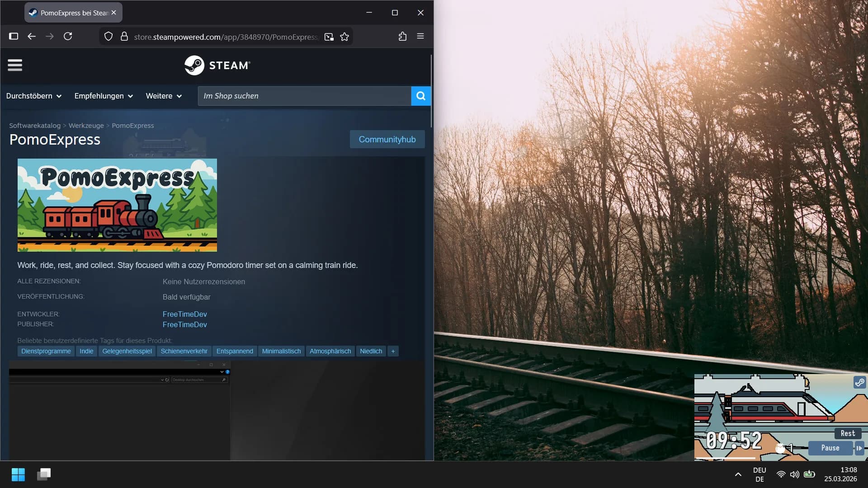Expand the Weitere dropdown
The height and width of the screenshot is (488, 868).
click(x=164, y=96)
